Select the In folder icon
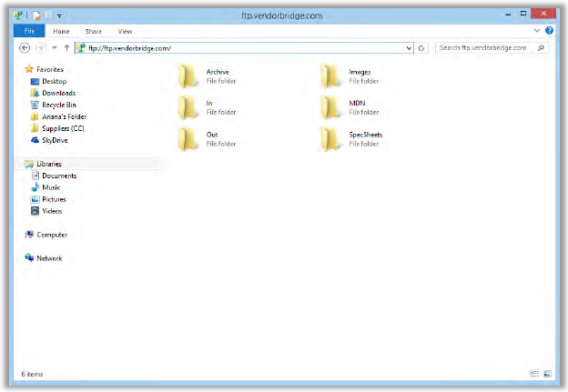Viewport: 568px width, 392px height. coord(188,107)
